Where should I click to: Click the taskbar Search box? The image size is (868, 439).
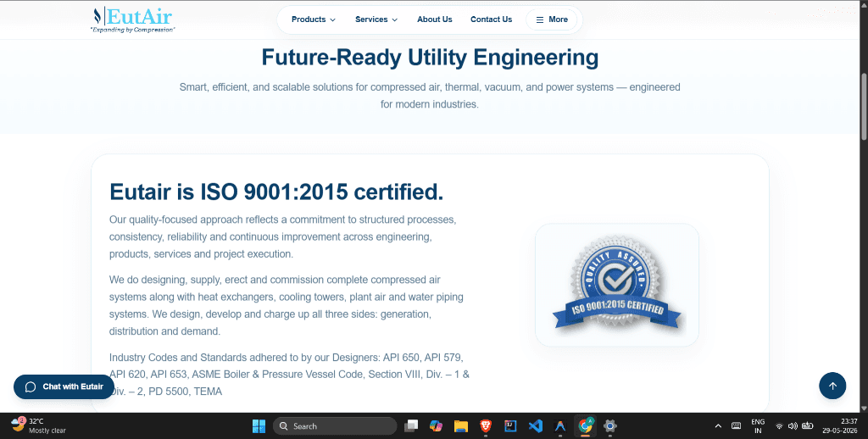pos(335,425)
